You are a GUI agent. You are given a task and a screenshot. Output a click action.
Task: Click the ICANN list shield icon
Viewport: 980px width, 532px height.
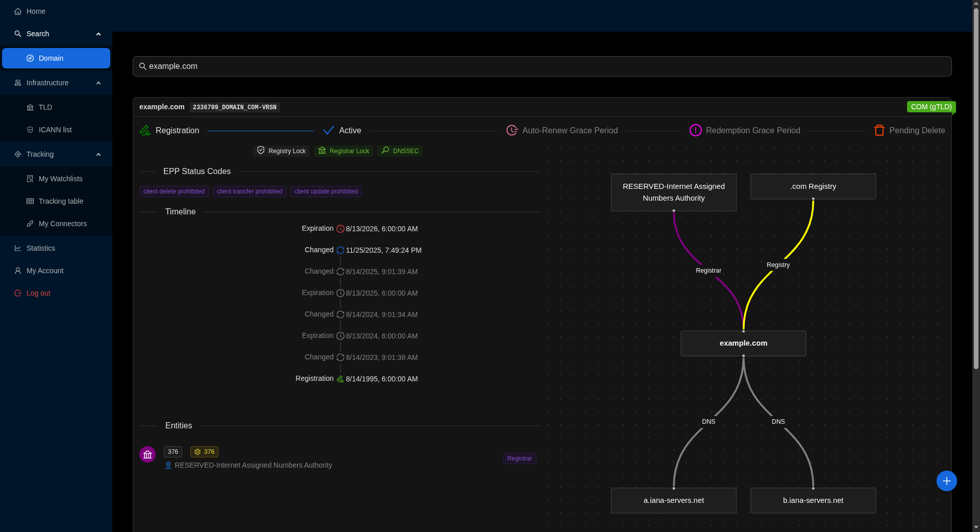[x=30, y=130]
